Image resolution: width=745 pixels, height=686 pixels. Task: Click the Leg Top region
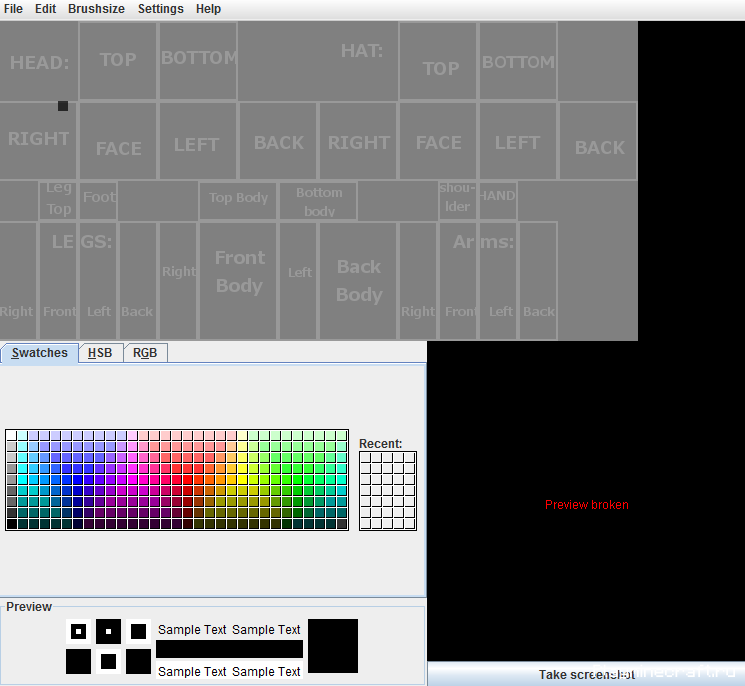(x=58, y=200)
